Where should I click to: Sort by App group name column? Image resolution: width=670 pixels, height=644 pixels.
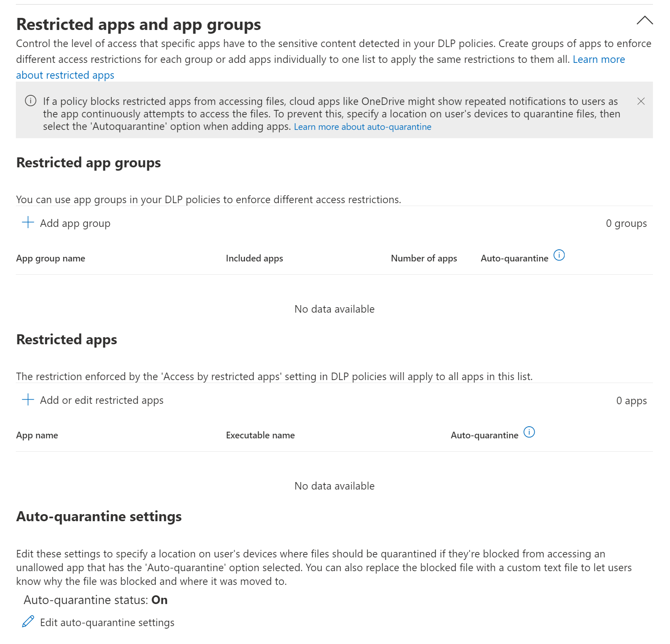click(50, 259)
